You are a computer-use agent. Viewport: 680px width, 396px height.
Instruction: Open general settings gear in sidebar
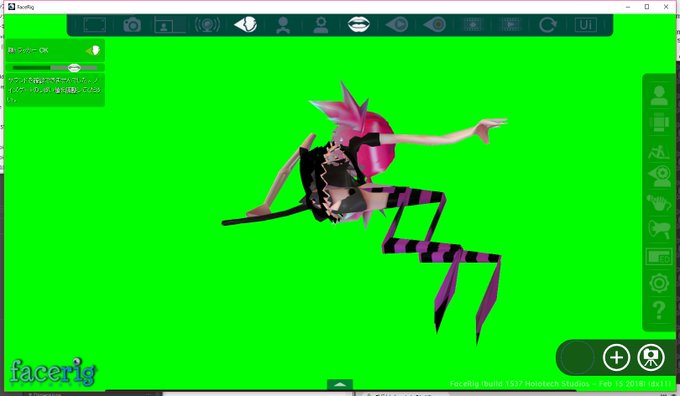click(x=659, y=283)
